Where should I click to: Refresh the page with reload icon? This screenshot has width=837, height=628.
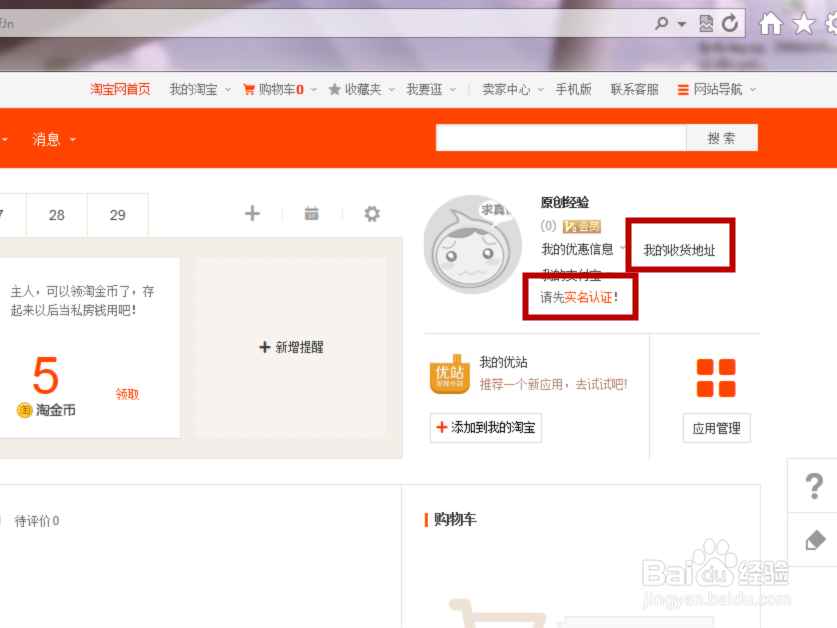[x=730, y=23]
